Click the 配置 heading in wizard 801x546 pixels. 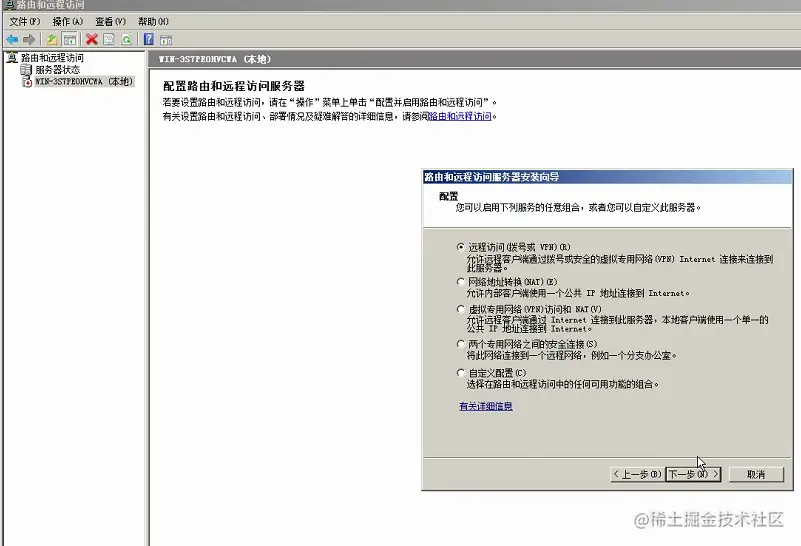tap(449, 196)
